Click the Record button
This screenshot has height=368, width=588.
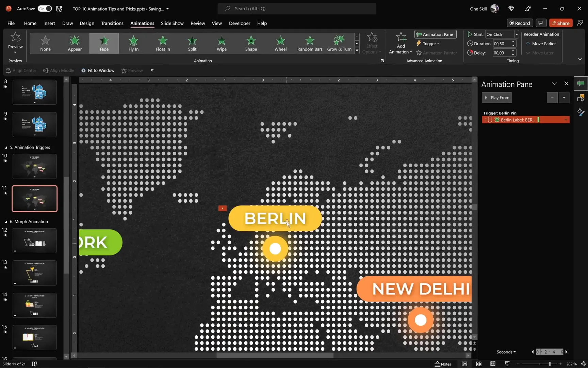click(x=520, y=23)
